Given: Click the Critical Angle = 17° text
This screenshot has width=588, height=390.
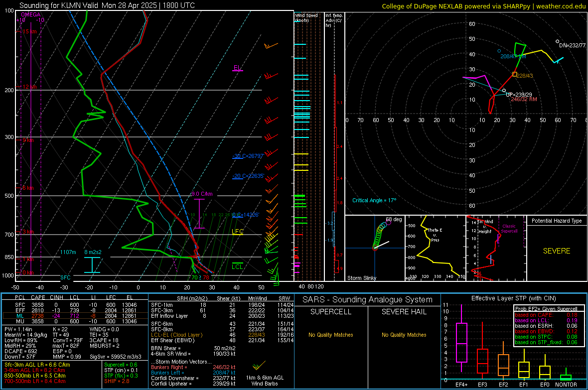Looking at the screenshot, I should (374, 200).
